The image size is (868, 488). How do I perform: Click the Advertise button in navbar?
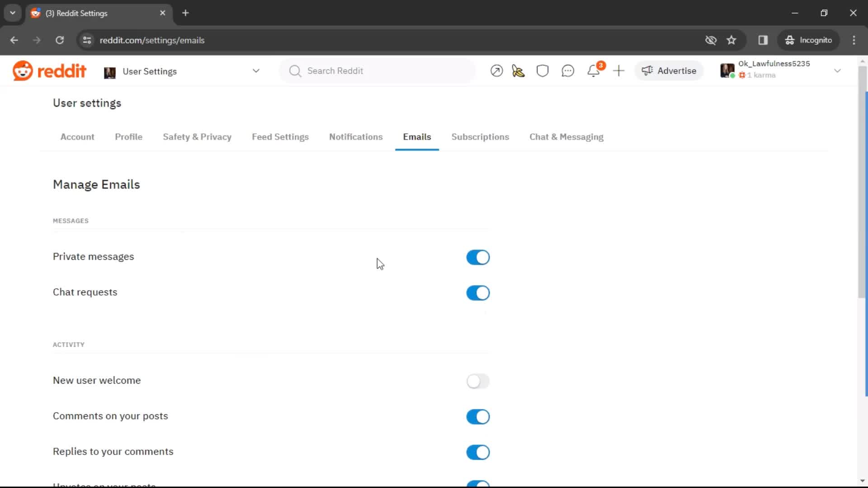(671, 70)
